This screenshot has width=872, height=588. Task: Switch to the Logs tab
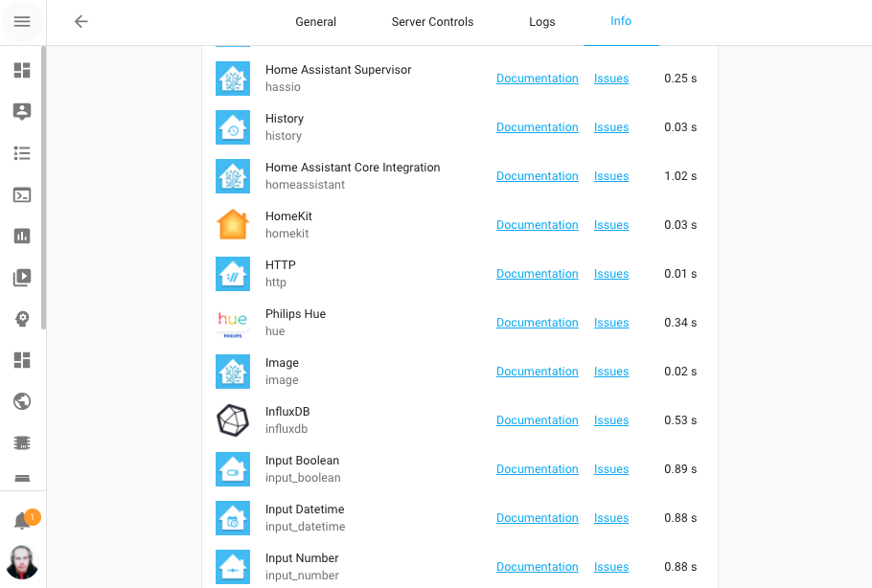pos(541,21)
